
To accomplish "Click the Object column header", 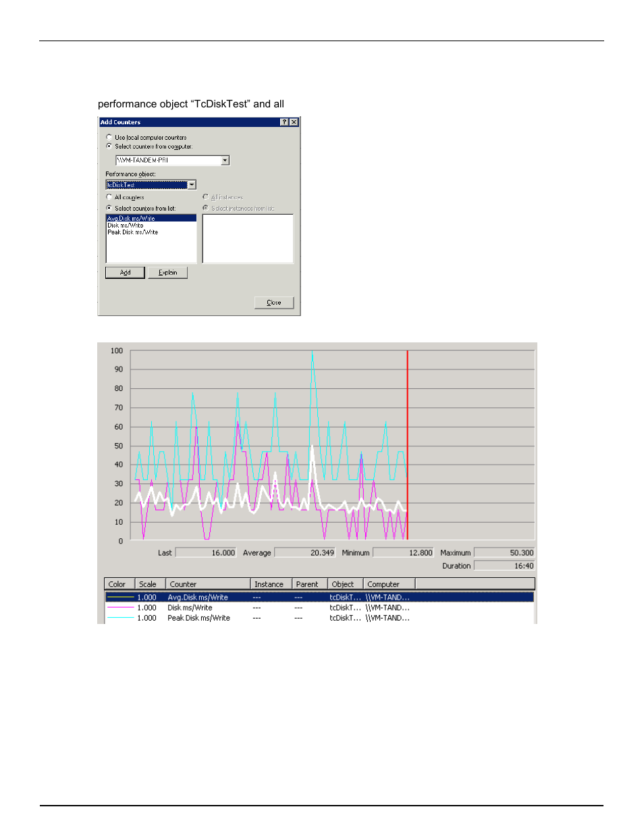I will (x=346, y=584).
